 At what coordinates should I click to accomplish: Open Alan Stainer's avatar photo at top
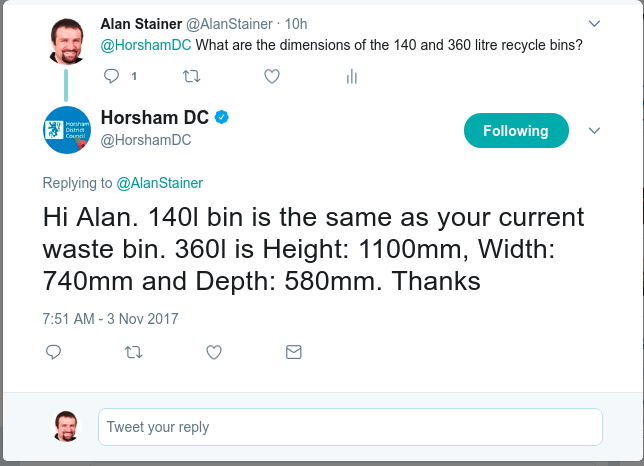click(x=67, y=41)
